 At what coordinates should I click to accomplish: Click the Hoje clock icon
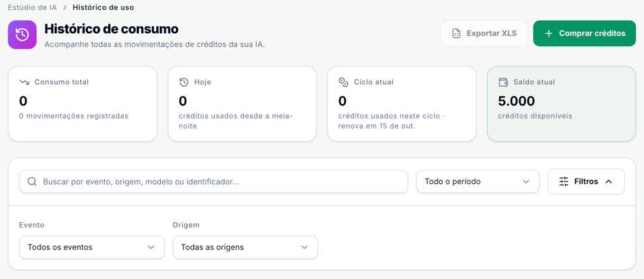tap(184, 82)
